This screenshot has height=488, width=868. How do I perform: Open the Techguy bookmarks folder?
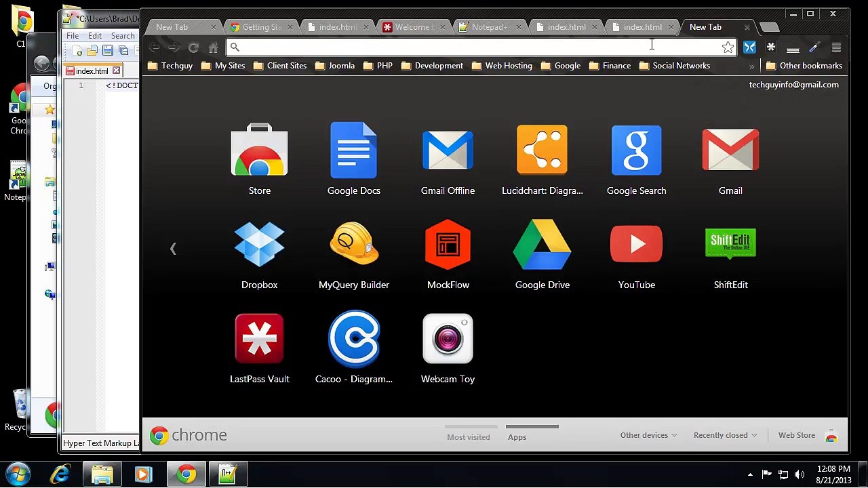[x=170, y=66]
